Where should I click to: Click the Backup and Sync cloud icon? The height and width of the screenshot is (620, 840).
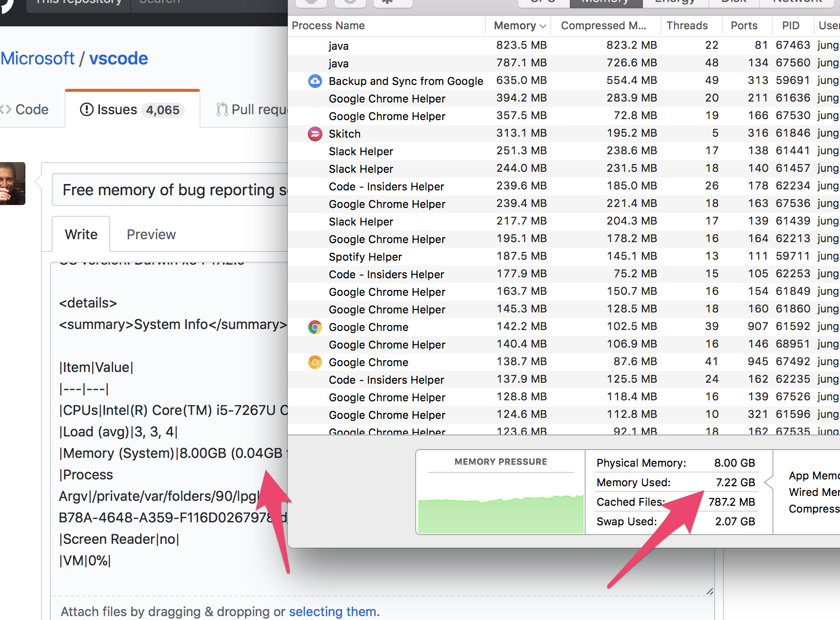pos(315,81)
